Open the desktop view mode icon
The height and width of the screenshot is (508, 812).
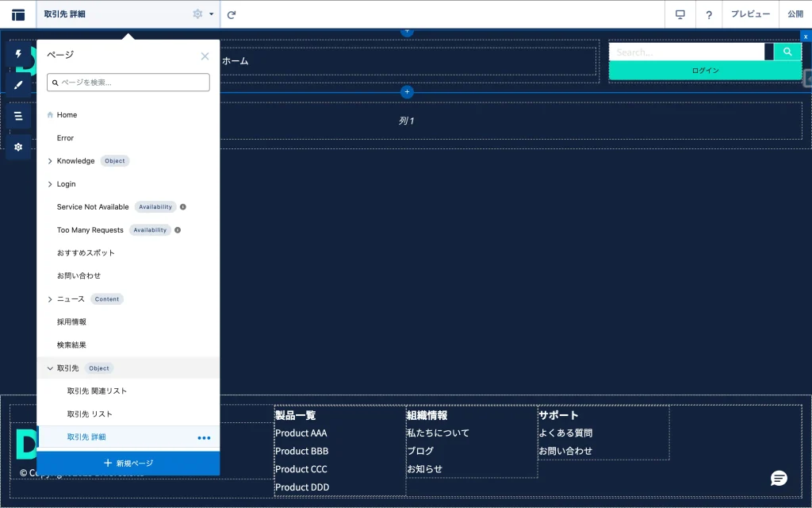(680, 14)
